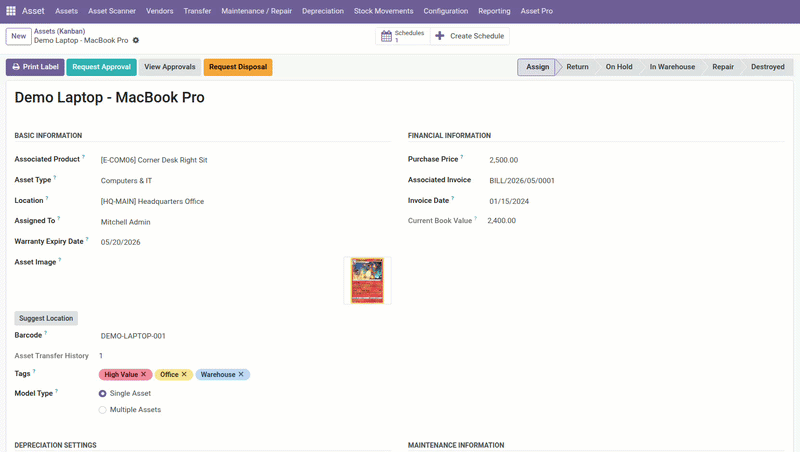
Task: Open the Location Headquarters Office field
Action: pyautogui.click(x=245, y=202)
